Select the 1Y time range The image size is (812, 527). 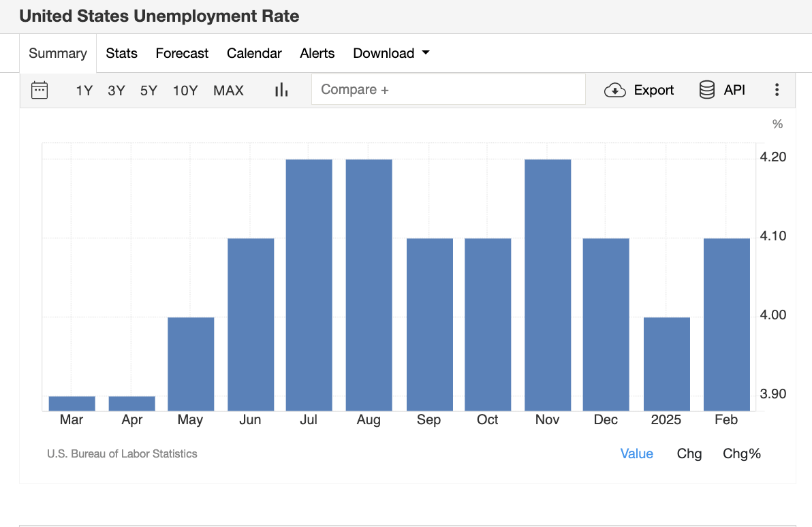click(84, 89)
